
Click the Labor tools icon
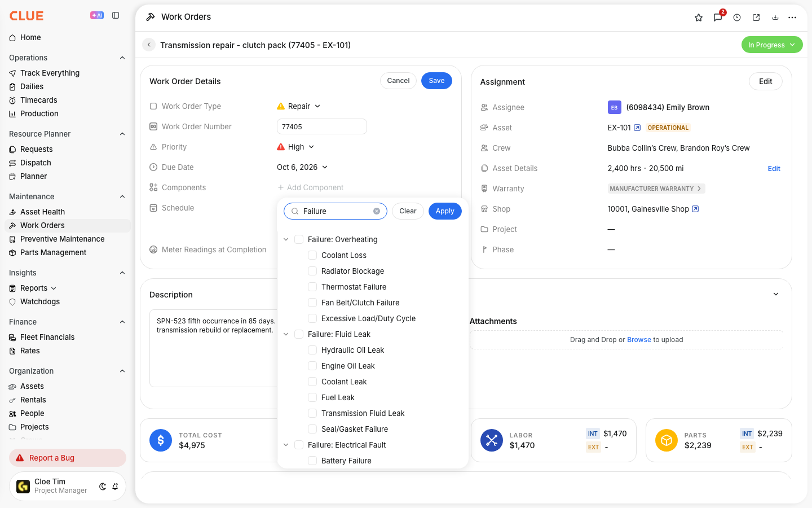tap(492, 440)
